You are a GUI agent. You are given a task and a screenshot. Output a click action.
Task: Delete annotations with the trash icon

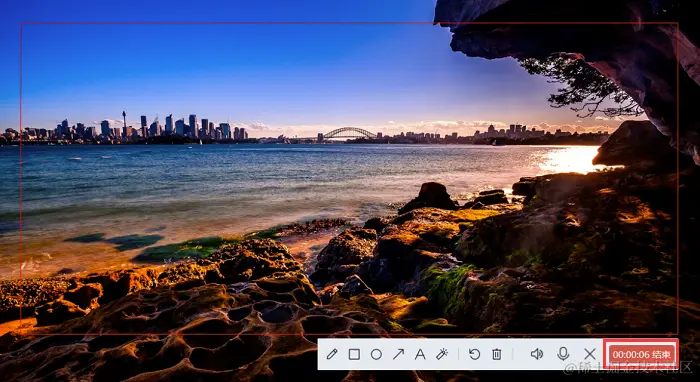(496, 354)
